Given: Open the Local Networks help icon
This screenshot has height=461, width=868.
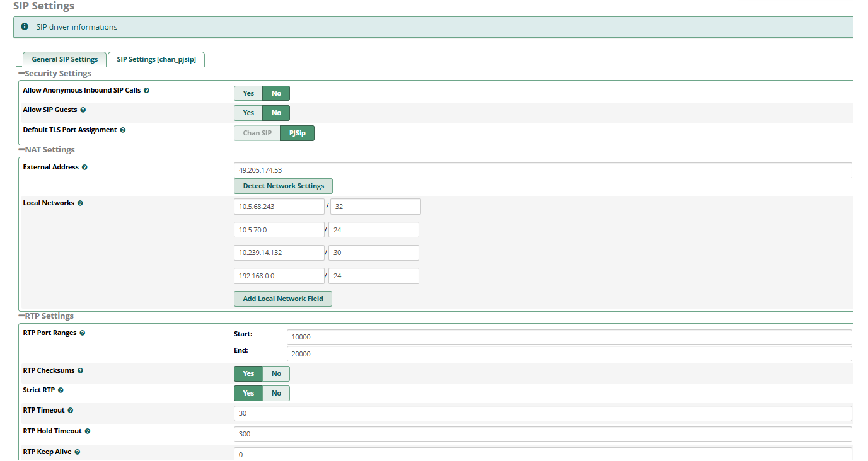Looking at the screenshot, I should (80, 203).
